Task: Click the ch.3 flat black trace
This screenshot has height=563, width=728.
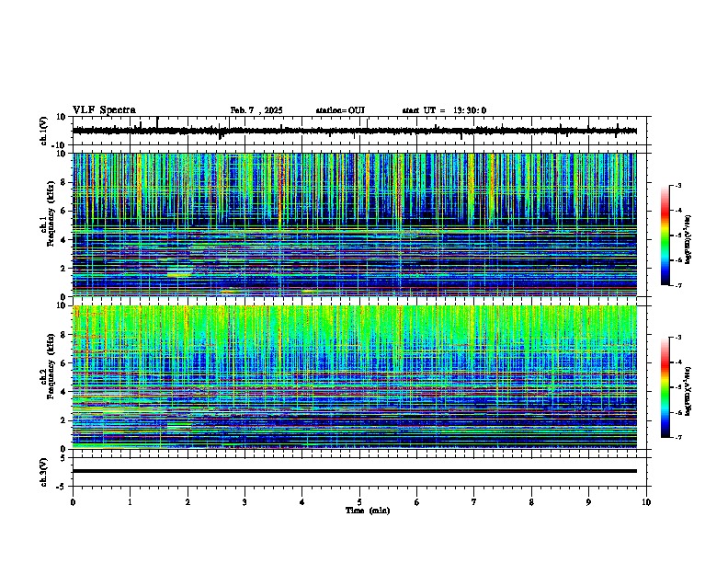Action: 355,471
